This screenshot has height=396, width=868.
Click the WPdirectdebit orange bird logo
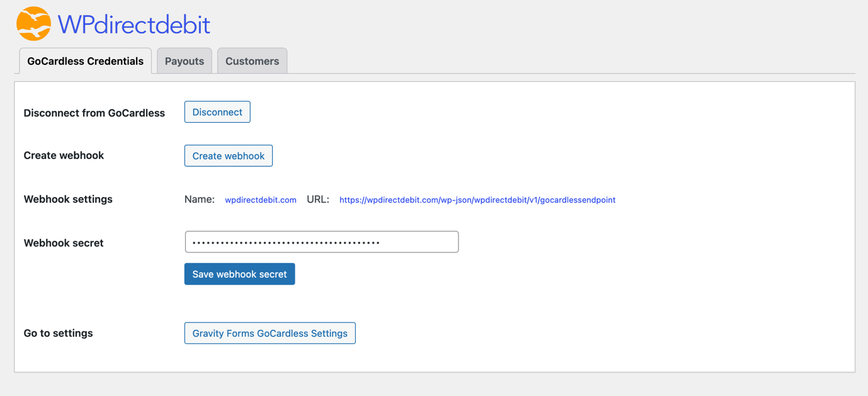[x=34, y=23]
